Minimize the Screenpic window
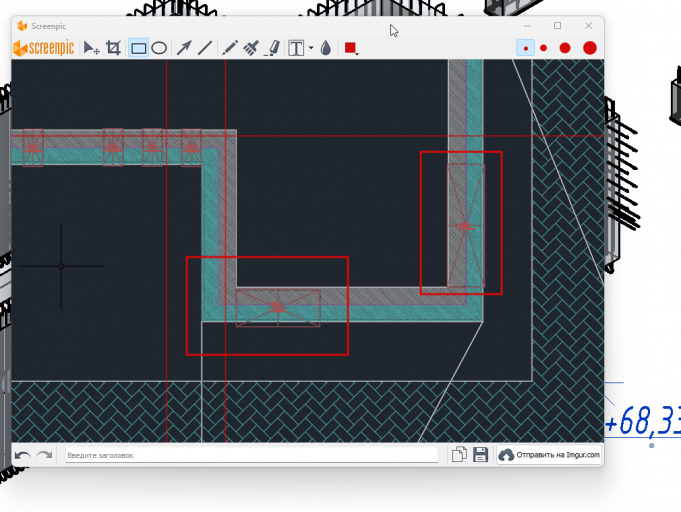Image resolution: width=681 pixels, height=512 pixels. (x=527, y=26)
